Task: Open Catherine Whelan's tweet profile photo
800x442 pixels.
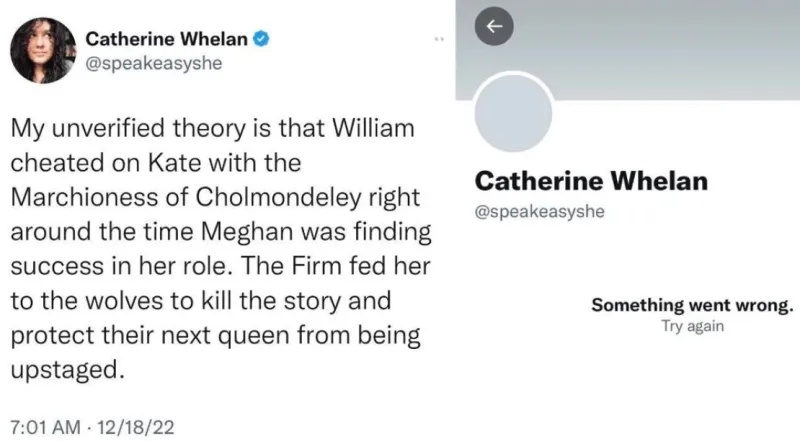Action: pos(43,50)
